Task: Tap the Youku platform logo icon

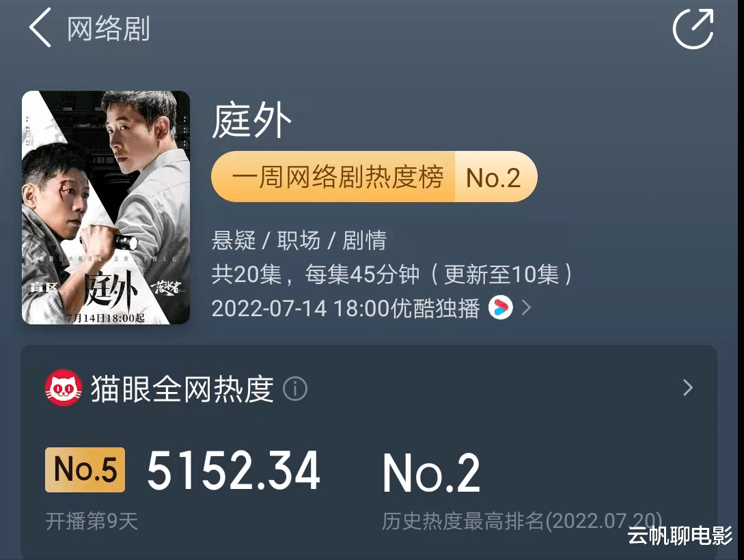Action: pyautogui.click(x=501, y=308)
